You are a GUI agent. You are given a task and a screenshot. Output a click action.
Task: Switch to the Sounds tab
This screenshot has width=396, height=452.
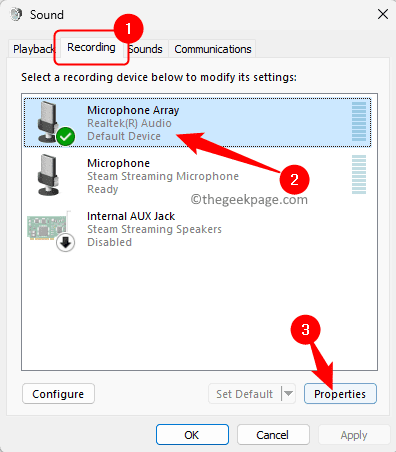click(x=146, y=49)
